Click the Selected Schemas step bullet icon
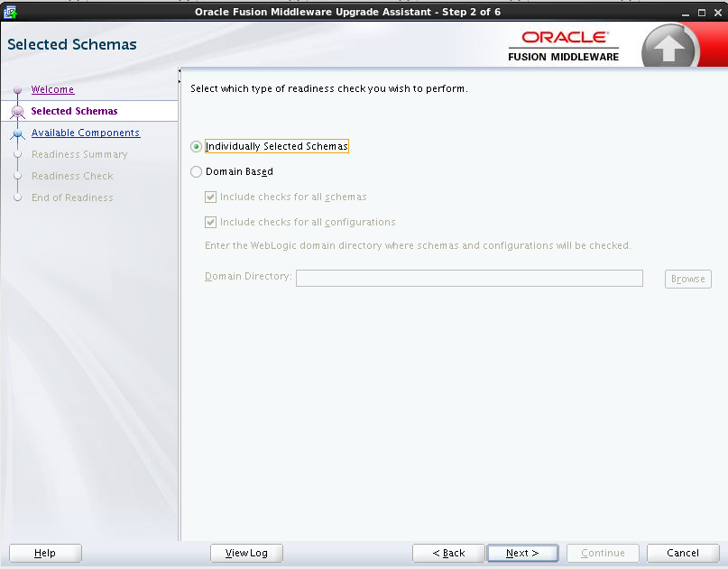The height and width of the screenshot is (569, 728). [x=18, y=112]
